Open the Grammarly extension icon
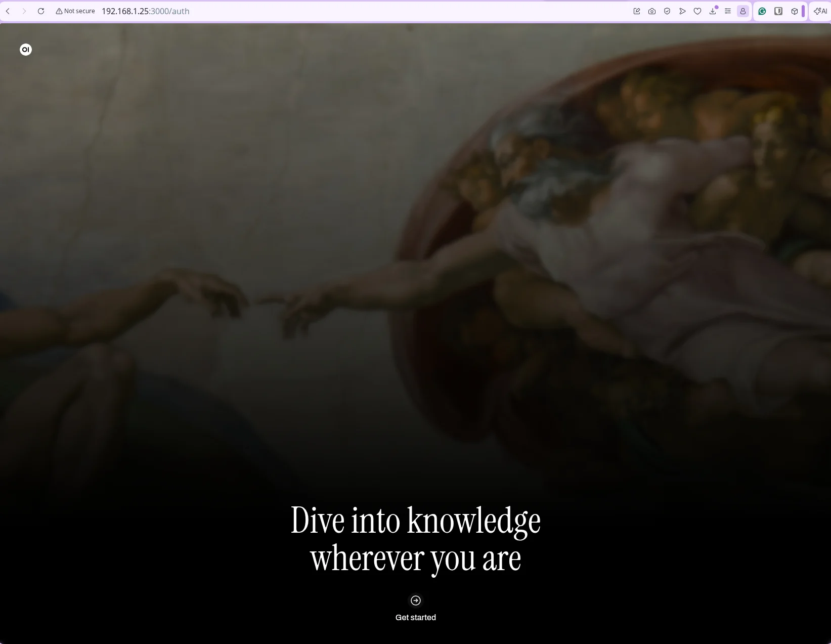 point(762,11)
